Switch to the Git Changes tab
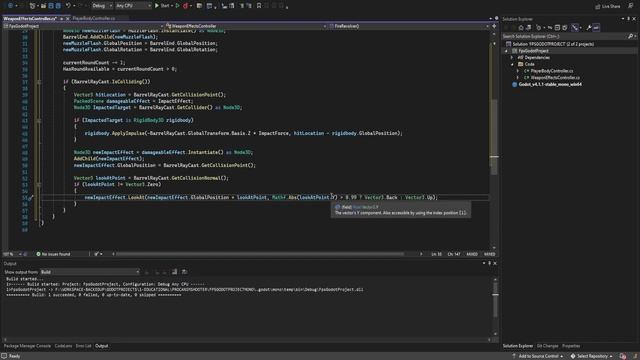This screenshot has height=360, width=640. 547,346
